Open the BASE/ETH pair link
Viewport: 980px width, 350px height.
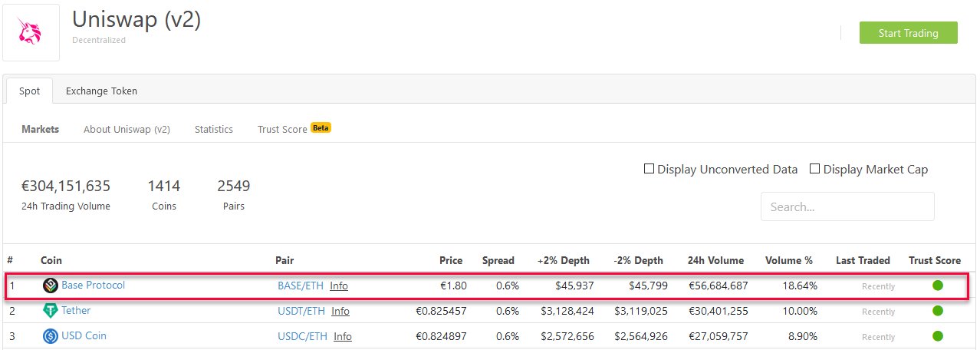pyautogui.click(x=301, y=286)
